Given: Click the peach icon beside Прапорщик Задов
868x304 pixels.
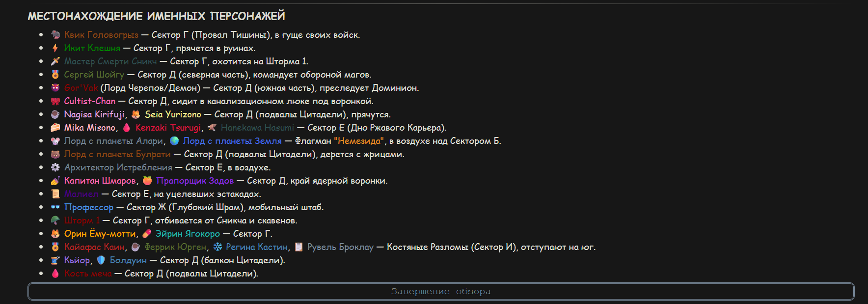Looking at the screenshot, I should click(147, 181).
